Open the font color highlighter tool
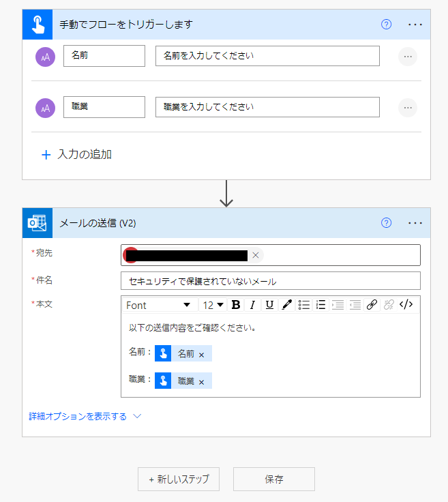The image size is (448, 502). point(287,305)
